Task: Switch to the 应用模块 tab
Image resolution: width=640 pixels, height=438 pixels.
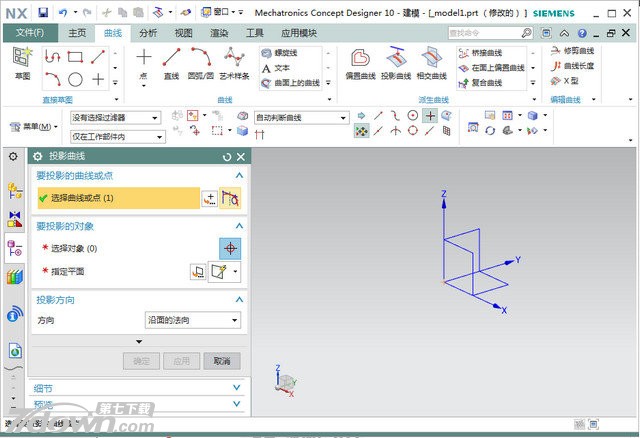Action: click(299, 33)
